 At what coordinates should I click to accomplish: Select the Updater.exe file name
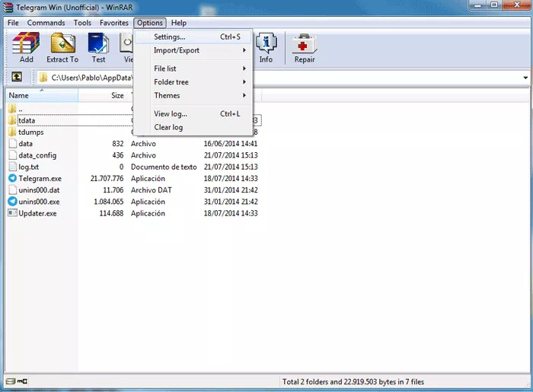pyautogui.click(x=37, y=213)
